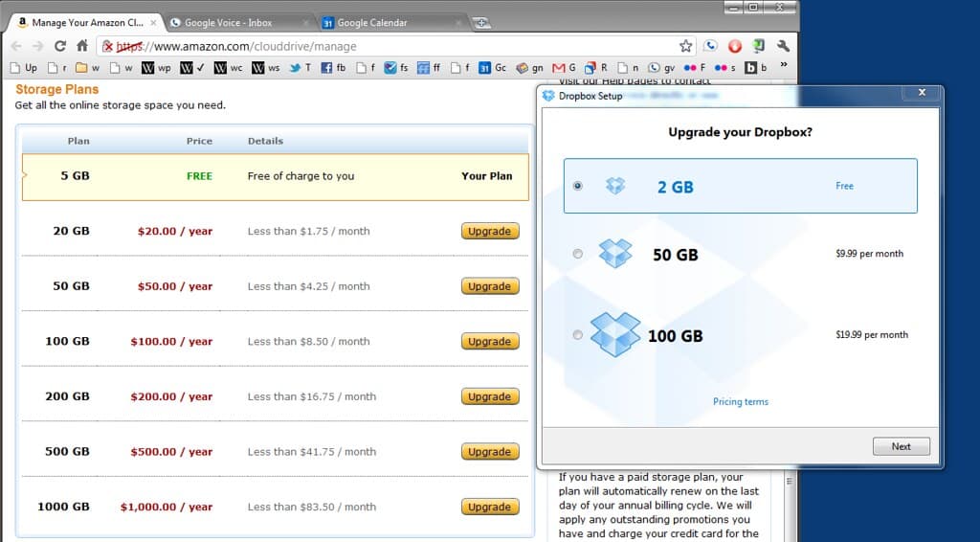Open the 'gv' Google Voice bookmark
The height and width of the screenshot is (542, 980).
[x=662, y=68]
